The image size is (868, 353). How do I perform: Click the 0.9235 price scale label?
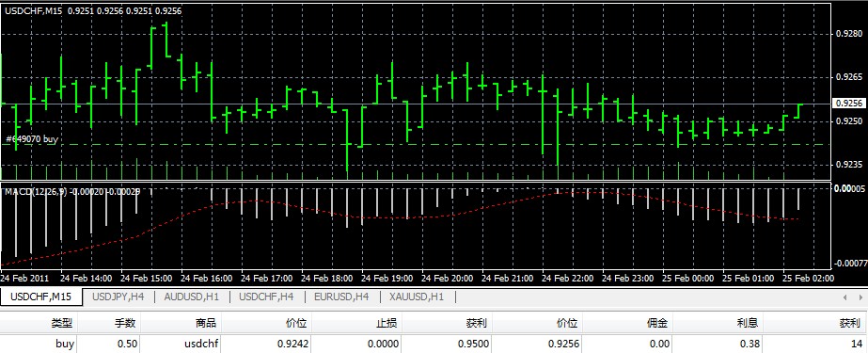click(848, 164)
